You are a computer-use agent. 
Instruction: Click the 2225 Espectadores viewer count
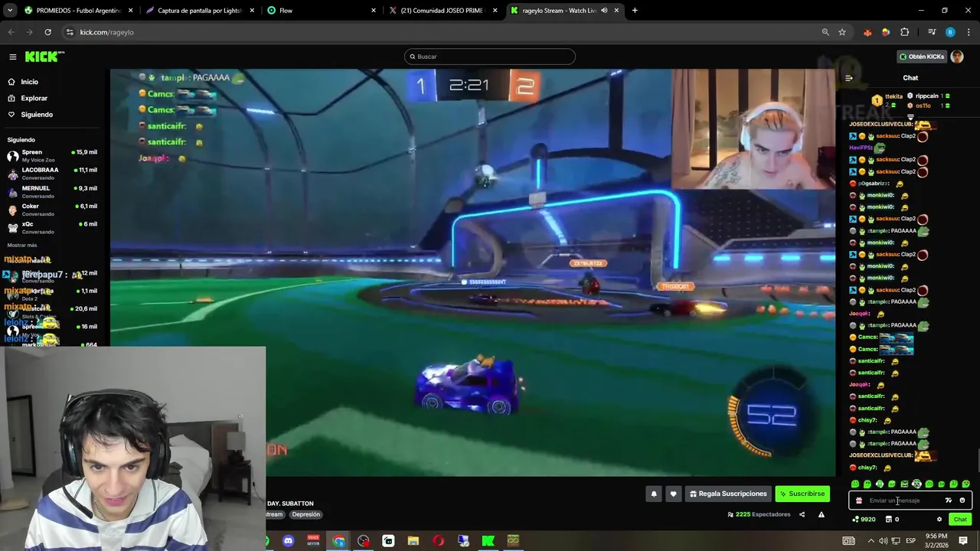pos(759,515)
